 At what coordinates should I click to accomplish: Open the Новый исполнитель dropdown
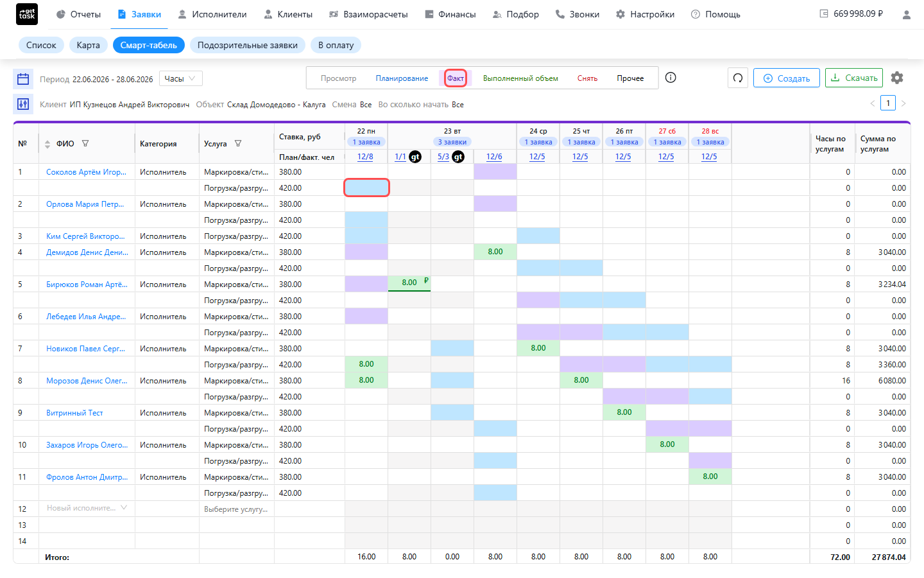87,508
